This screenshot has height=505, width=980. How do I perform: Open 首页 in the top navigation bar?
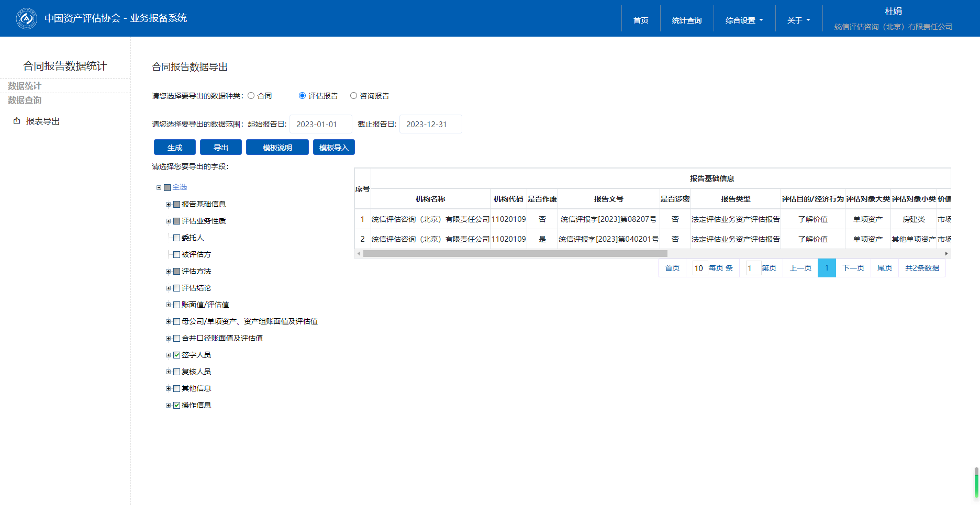[641, 20]
